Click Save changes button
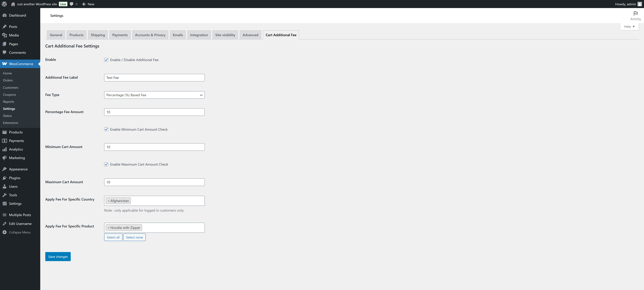Viewport: 644px width, 290px height. (58, 257)
